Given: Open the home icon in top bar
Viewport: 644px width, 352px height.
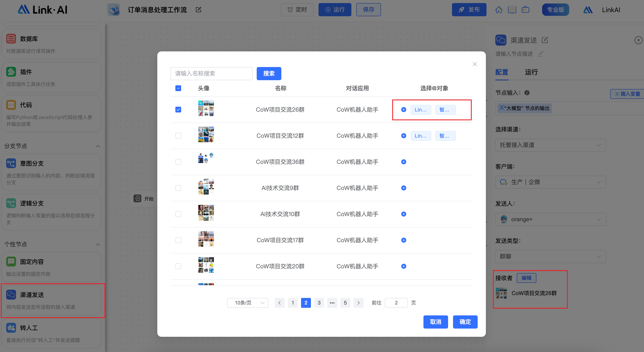Looking at the screenshot, I should click(498, 10).
